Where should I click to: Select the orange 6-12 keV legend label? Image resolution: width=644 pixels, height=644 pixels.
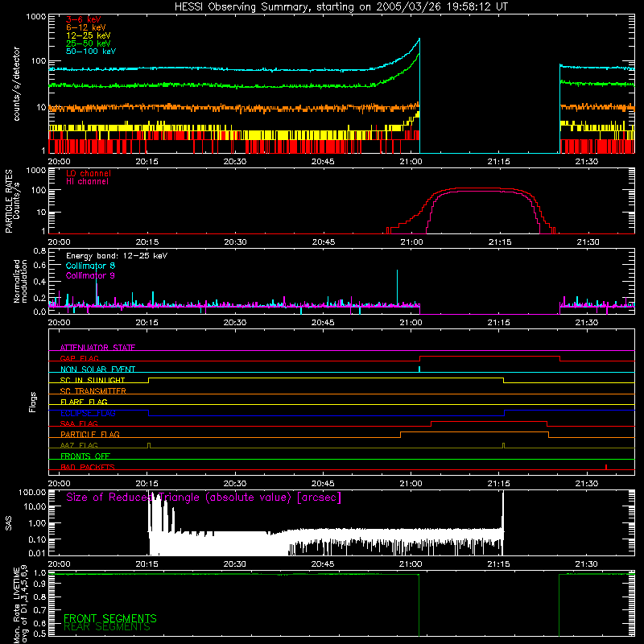coord(85,27)
